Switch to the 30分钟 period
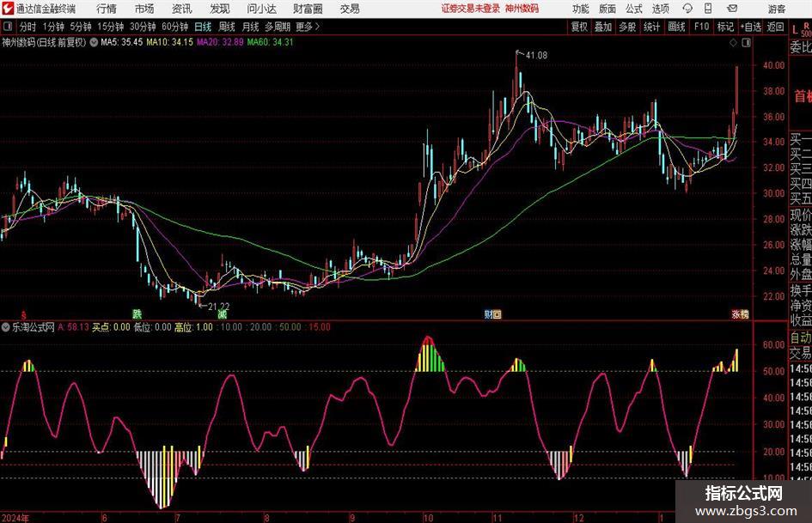The width and height of the screenshot is (812, 523). pyautogui.click(x=143, y=27)
